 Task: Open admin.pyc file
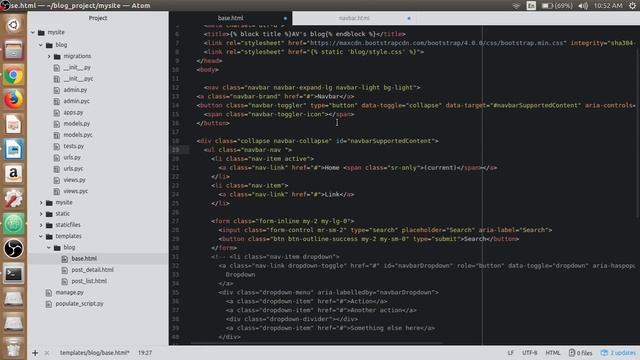tap(76, 101)
